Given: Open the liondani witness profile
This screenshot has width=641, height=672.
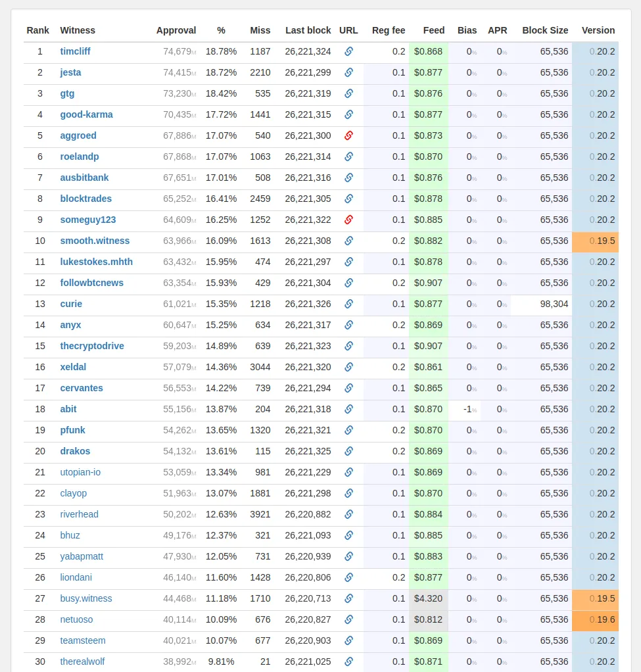Looking at the screenshot, I should [76, 577].
